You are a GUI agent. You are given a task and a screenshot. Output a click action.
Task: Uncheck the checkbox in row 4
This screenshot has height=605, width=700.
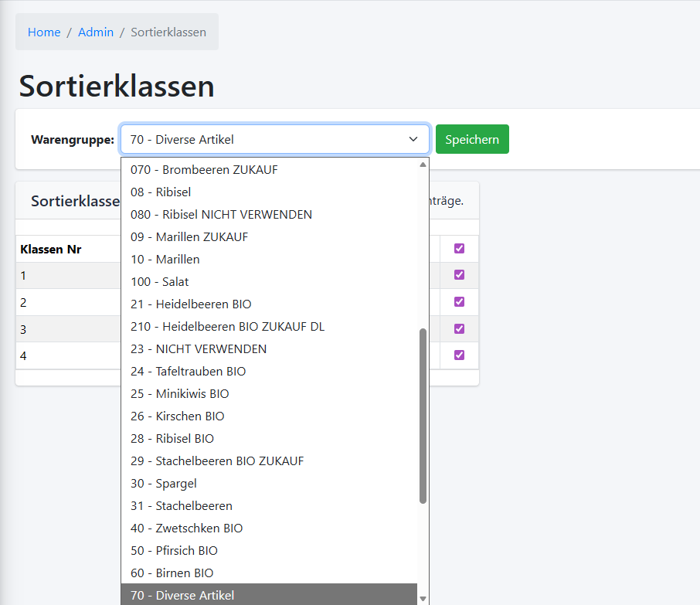460,355
